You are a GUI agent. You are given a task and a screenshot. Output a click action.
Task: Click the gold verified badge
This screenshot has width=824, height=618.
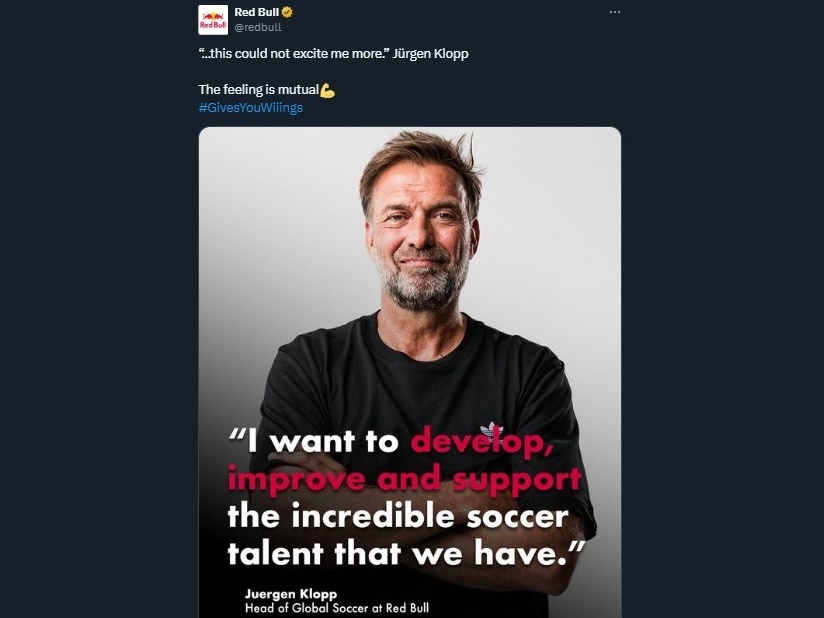[x=287, y=11]
